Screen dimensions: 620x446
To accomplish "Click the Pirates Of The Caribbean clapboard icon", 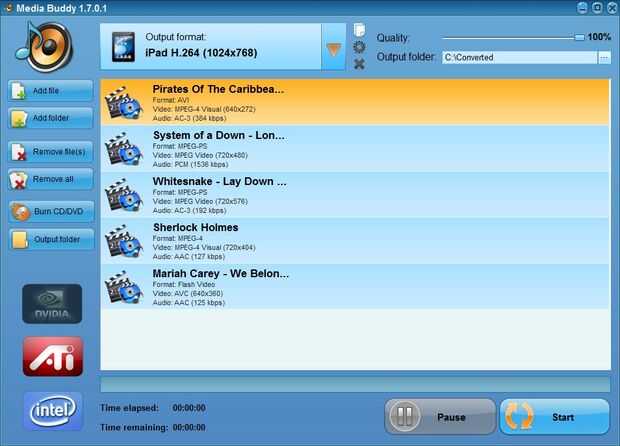I will tap(123, 103).
